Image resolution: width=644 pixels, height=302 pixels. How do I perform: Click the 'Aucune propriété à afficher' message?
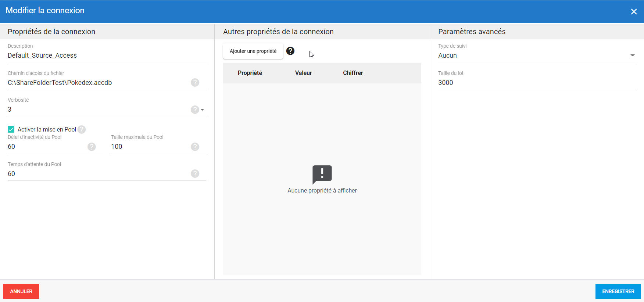322,190
